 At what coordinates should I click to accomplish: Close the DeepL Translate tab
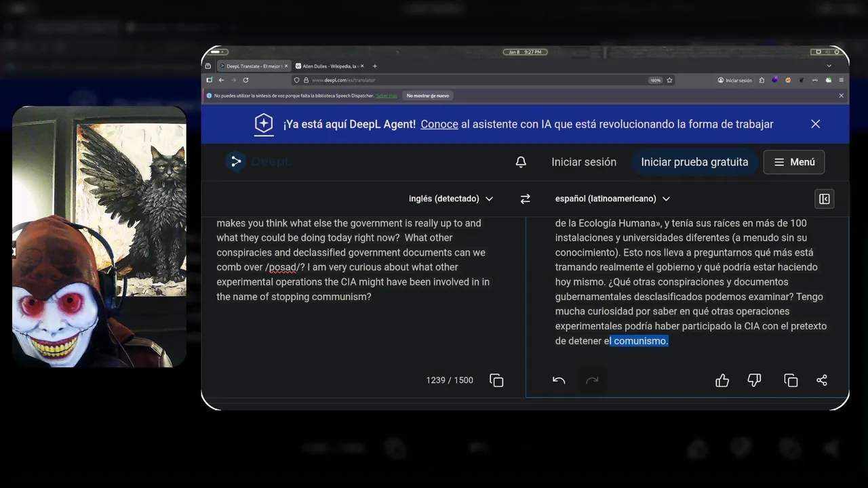[286, 66]
